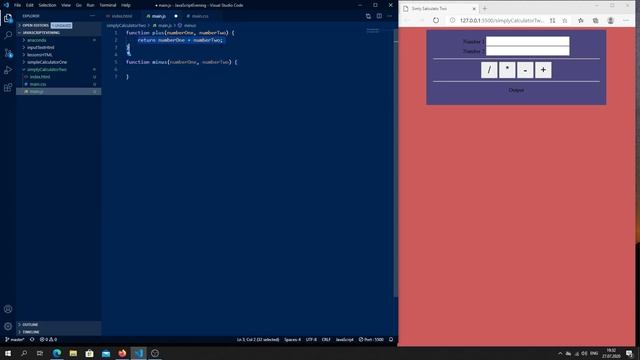Click UTF-8 encoding in status bar
Viewport: 640px width, 360px height.
pyautogui.click(x=311, y=340)
